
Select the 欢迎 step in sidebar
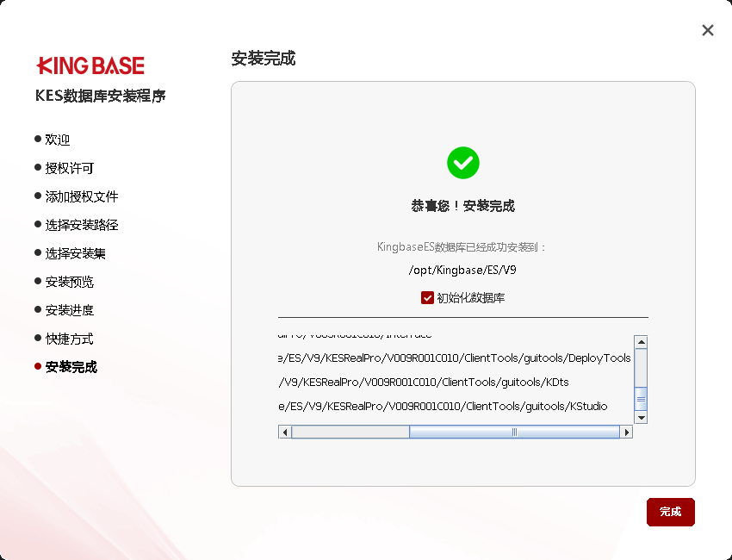pos(57,139)
